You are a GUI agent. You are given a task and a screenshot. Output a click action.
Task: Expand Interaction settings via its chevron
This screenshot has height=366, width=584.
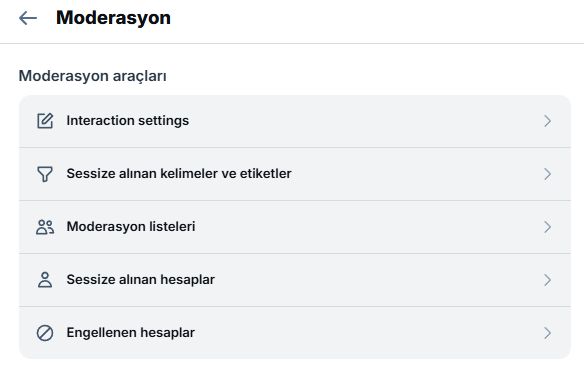(547, 121)
